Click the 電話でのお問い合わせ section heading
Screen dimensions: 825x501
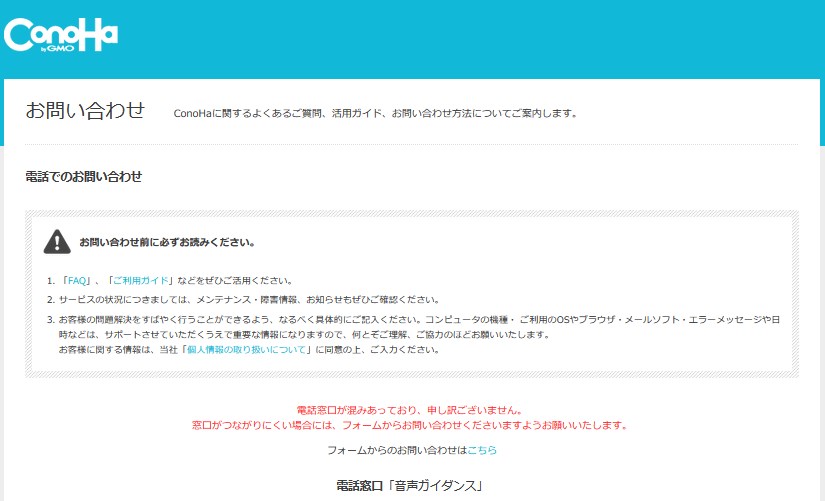click(83, 177)
